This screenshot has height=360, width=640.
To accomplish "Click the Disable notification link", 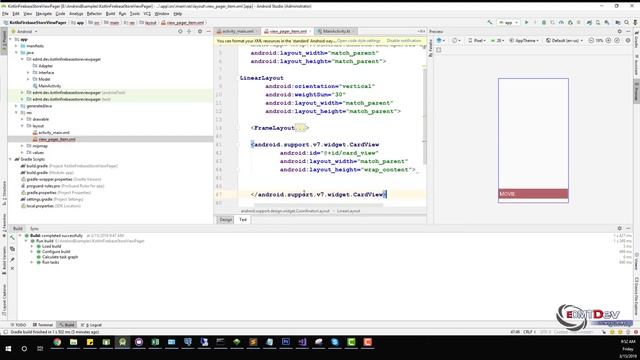I will pos(404,41).
